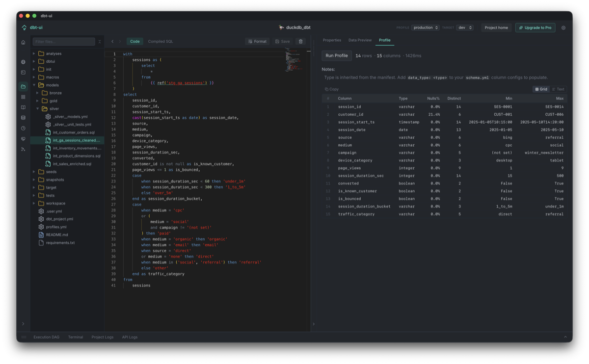Open settings gear in top right
This screenshot has height=364, width=589.
[563, 28]
